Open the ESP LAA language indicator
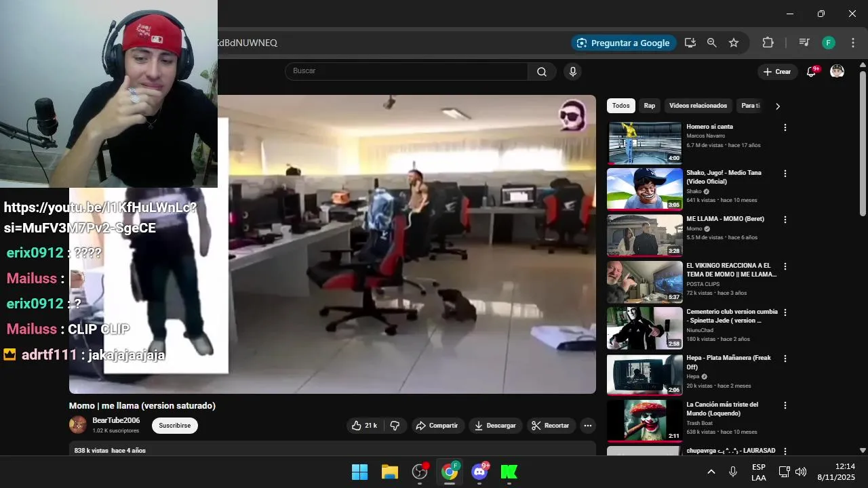The width and height of the screenshot is (868, 488). click(x=759, y=472)
